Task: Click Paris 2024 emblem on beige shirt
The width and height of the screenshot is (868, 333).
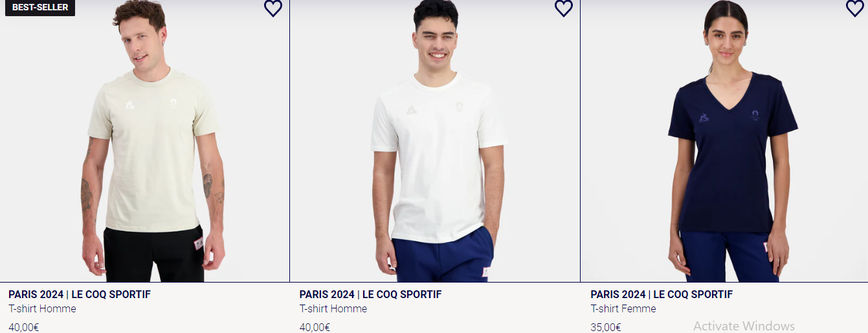Action: click(173, 103)
